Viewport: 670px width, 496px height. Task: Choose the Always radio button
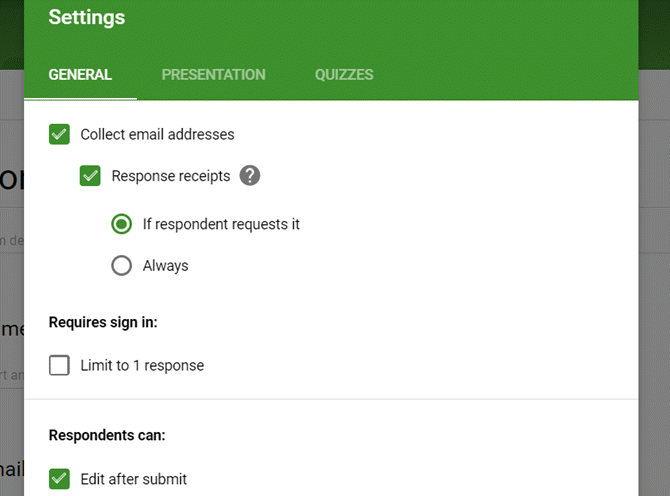(121, 266)
